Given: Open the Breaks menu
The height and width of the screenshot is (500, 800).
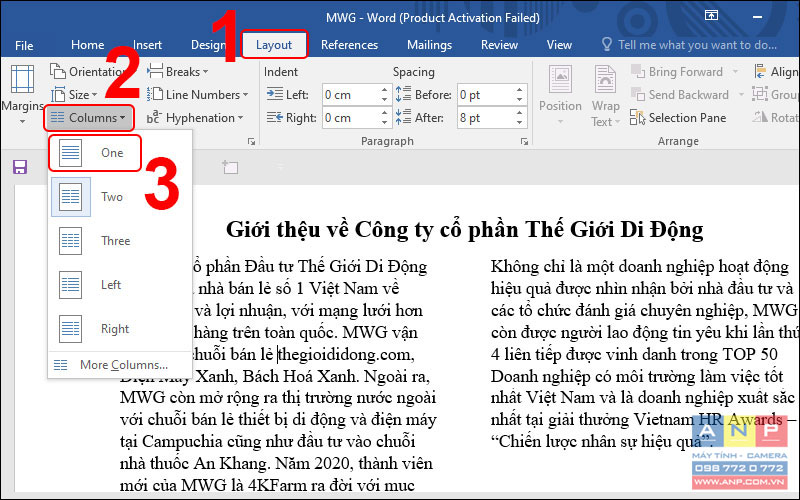Looking at the screenshot, I should (x=178, y=71).
